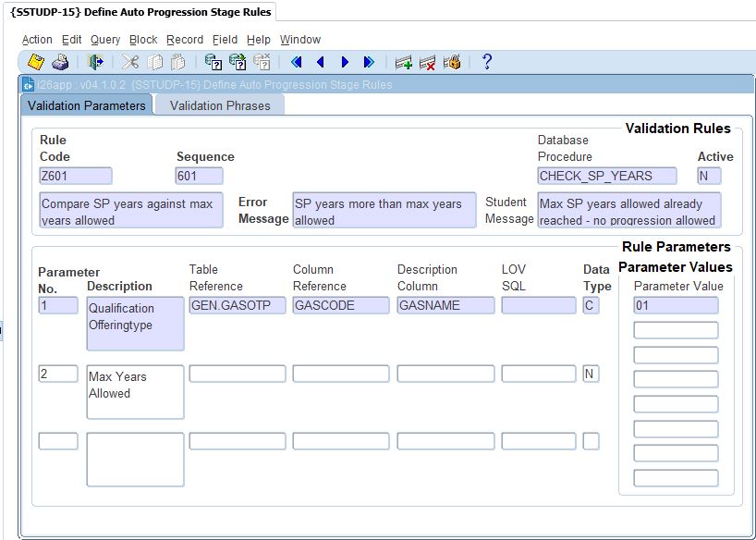Viewport: 756px width, 540px height.
Task: Select the Validation Parameters tab
Action: [x=86, y=105]
